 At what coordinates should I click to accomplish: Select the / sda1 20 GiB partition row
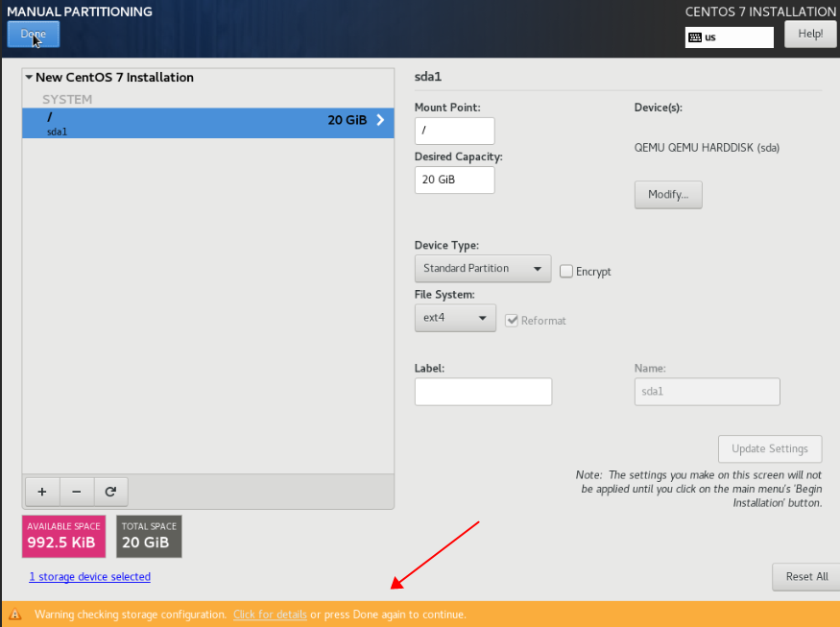click(x=208, y=123)
